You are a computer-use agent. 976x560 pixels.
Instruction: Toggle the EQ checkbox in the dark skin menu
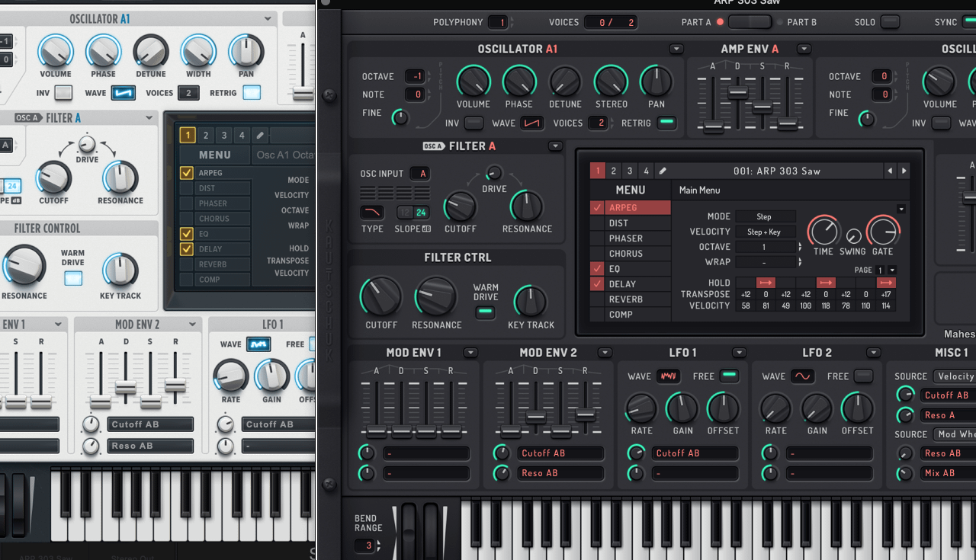click(598, 269)
